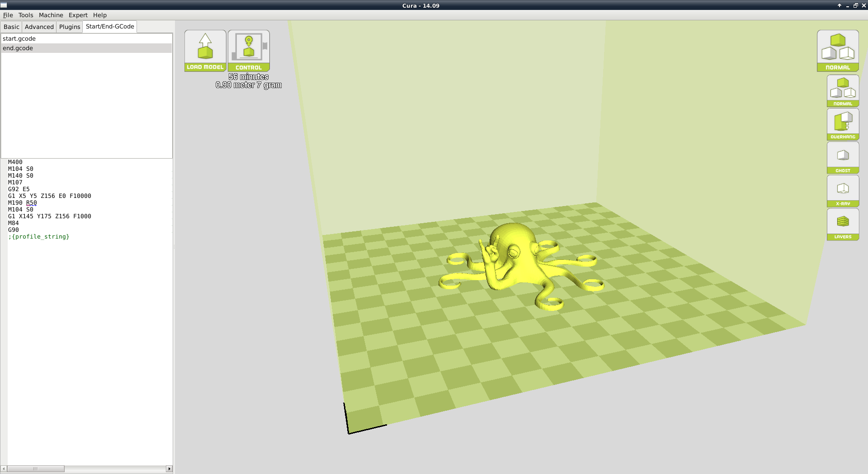
Task: Close the Cura window
Action: tap(863, 5)
